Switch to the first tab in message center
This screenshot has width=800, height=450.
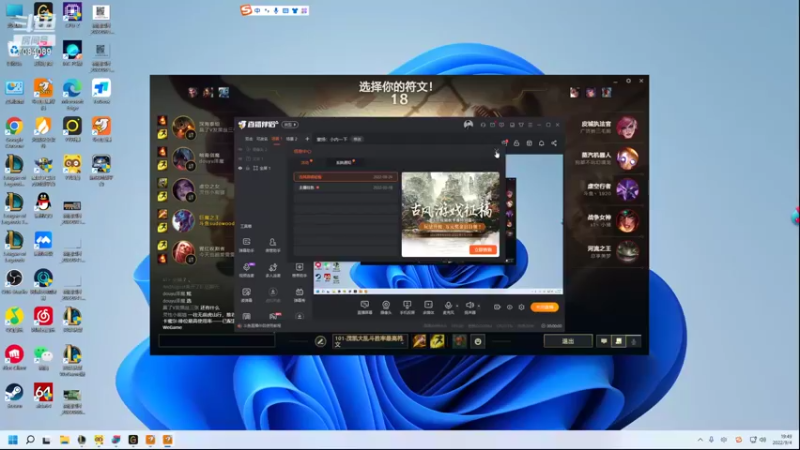pos(305,163)
